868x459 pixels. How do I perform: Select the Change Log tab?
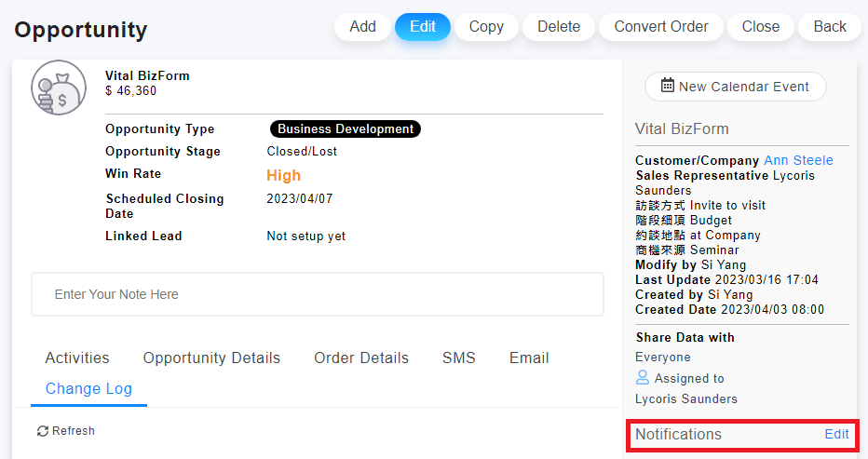pyautogui.click(x=88, y=389)
